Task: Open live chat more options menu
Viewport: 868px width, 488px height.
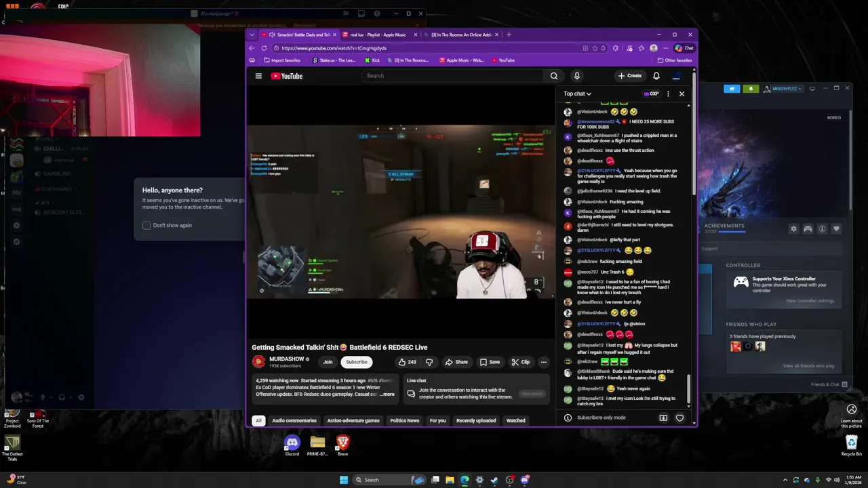Action: (x=668, y=94)
